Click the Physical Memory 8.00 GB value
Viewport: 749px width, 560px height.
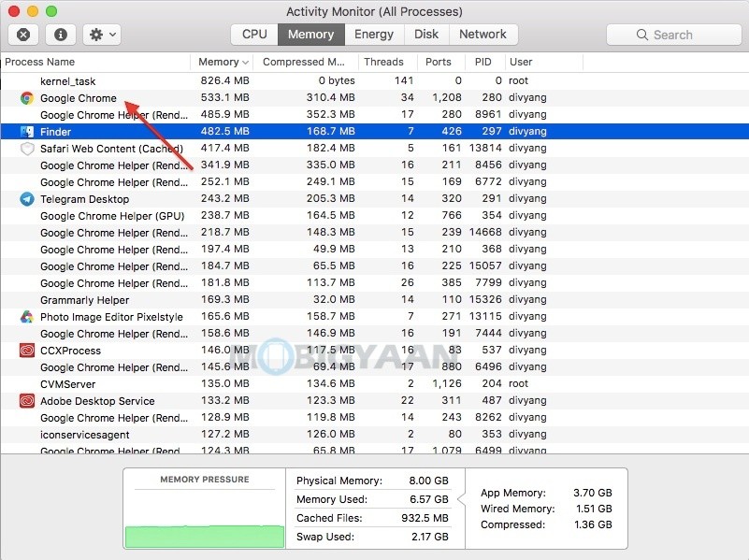(428, 481)
